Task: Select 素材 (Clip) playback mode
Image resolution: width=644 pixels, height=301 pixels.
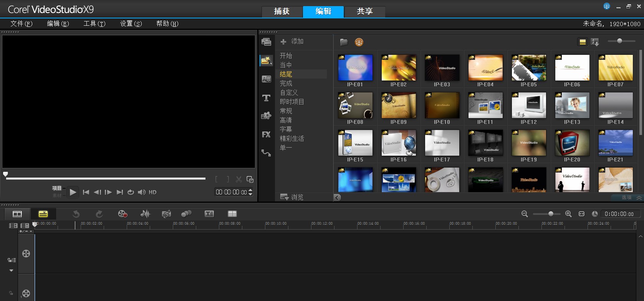Action: point(57,196)
